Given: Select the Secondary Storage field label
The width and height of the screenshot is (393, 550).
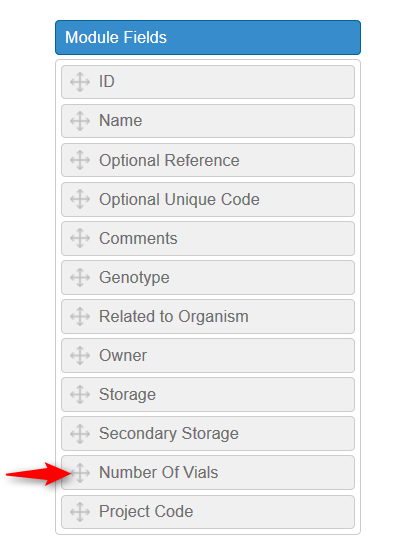Looking at the screenshot, I should pyautogui.click(x=169, y=434).
